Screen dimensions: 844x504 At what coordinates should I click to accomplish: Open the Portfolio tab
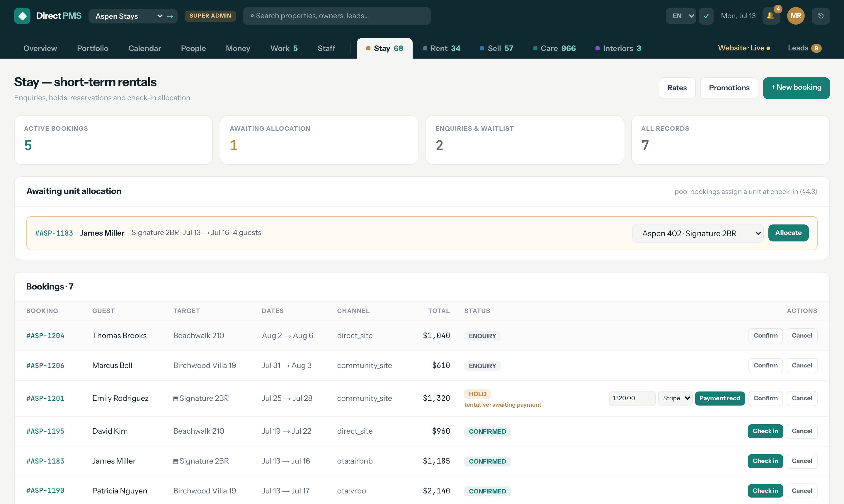92,48
